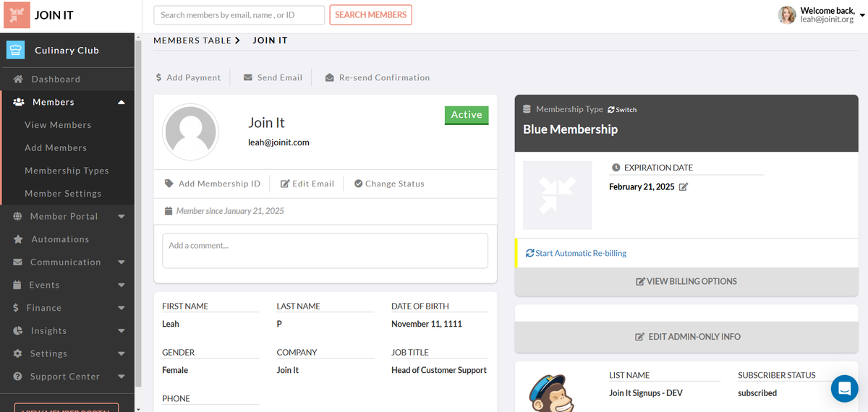
Task: Click the dollar icon beside Add Payment
Action: (159, 77)
